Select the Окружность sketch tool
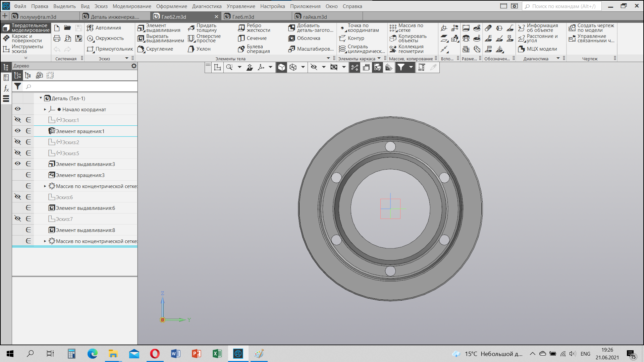 point(105,38)
